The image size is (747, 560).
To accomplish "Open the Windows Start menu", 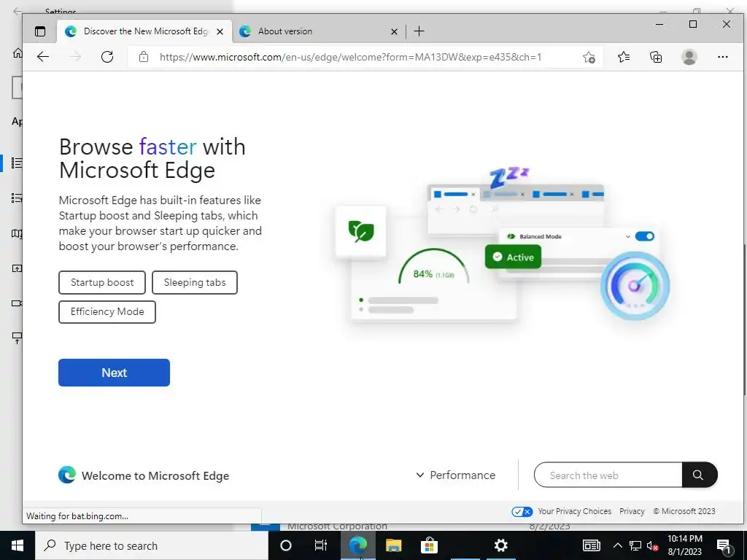I will pyautogui.click(x=18, y=545).
